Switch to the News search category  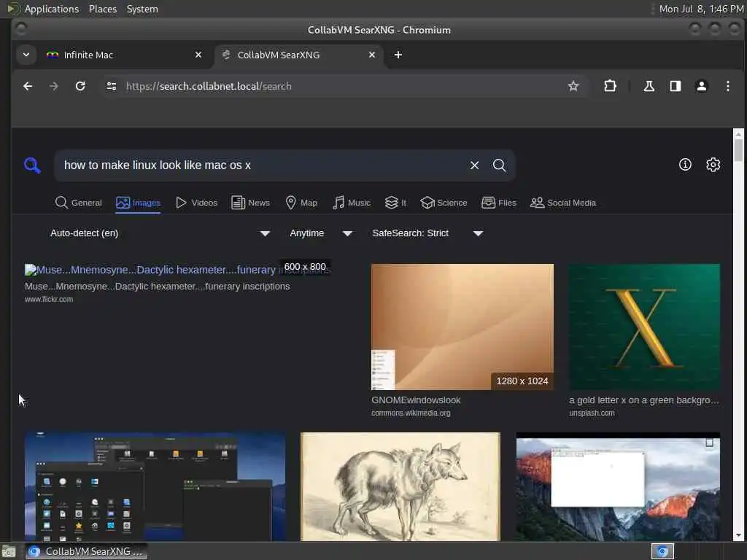click(x=251, y=203)
